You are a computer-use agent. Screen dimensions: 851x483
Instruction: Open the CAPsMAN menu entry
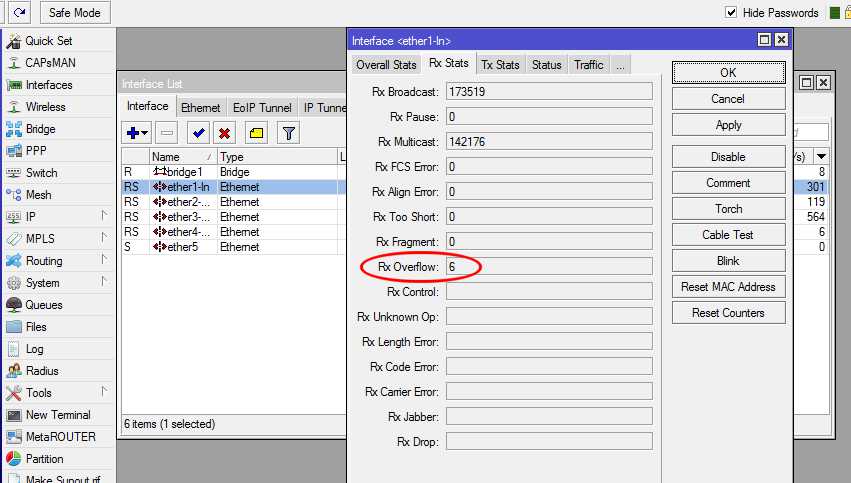pos(42,63)
